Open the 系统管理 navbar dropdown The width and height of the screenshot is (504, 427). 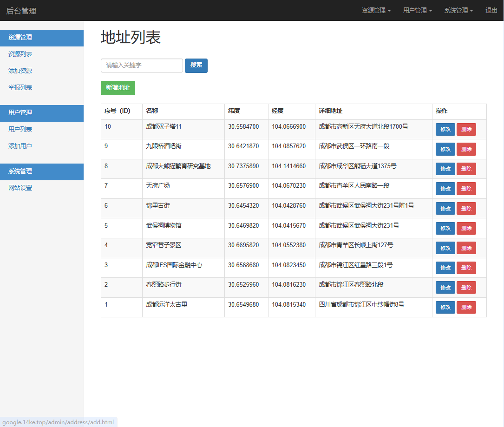pos(458,10)
